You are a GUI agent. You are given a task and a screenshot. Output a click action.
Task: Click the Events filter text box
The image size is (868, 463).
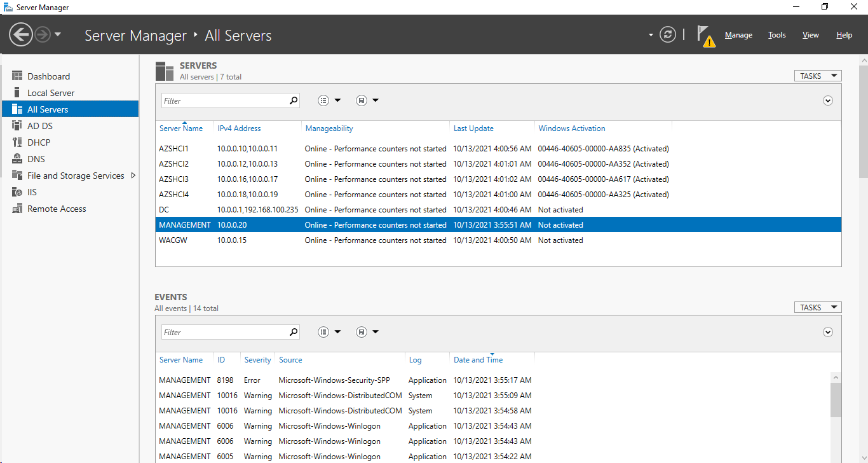[x=224, y=332]
